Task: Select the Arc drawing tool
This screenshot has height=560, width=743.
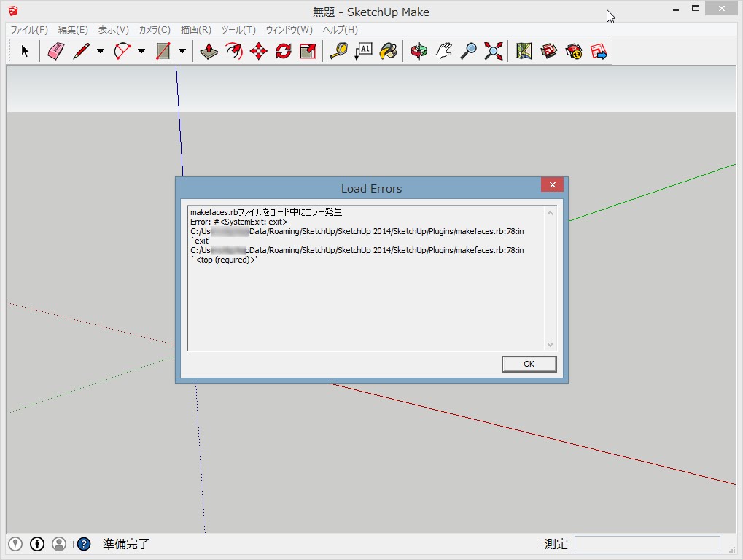Action: click(122, 51)
